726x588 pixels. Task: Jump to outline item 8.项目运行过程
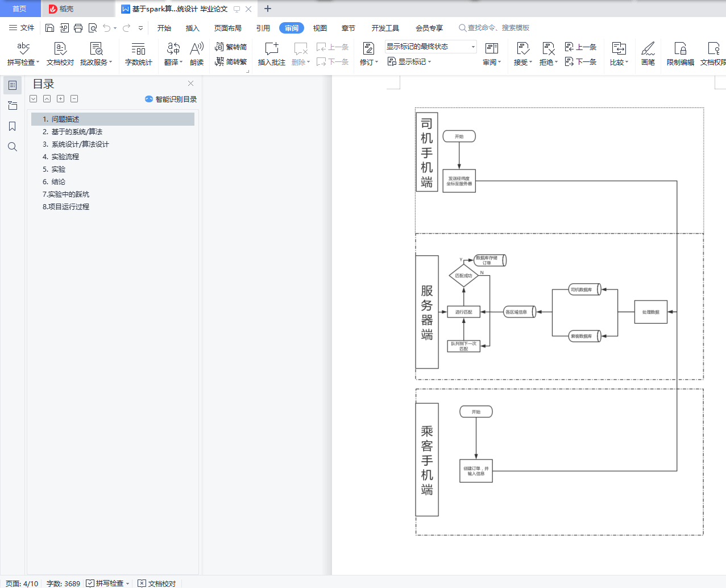point(113,207)
